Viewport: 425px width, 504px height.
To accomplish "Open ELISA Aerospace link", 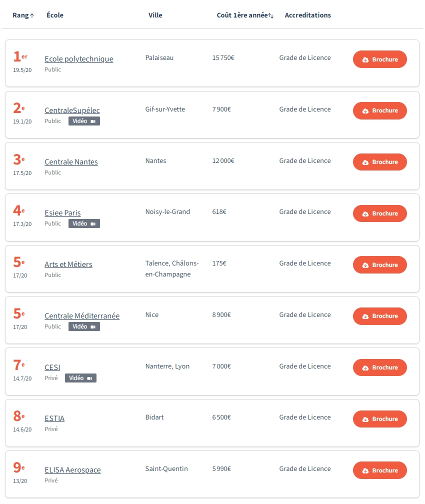I will 72,469.
